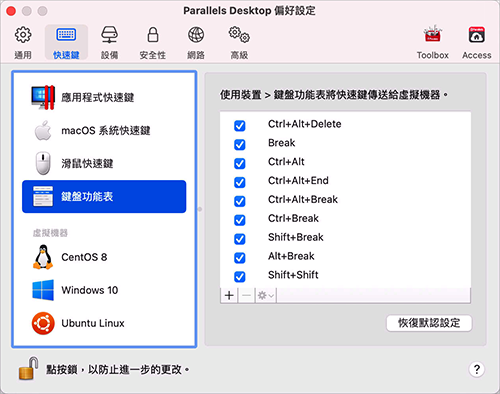
Task: Toggle the Ctrl+Alt checkbox
Action: (x=240, y=163)
